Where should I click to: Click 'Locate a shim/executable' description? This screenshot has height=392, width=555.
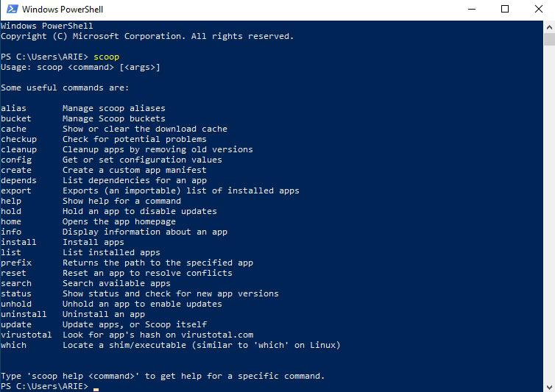pyautogui.click(x=202, y=345)
